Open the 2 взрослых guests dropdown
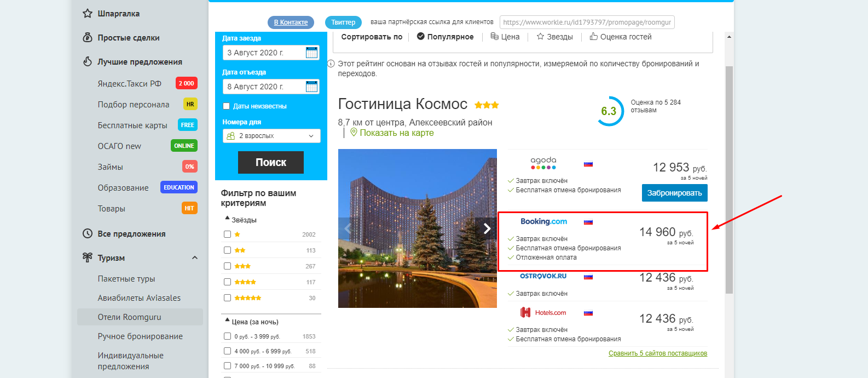This screenshot has width=868, height=378. pos(271,136)
